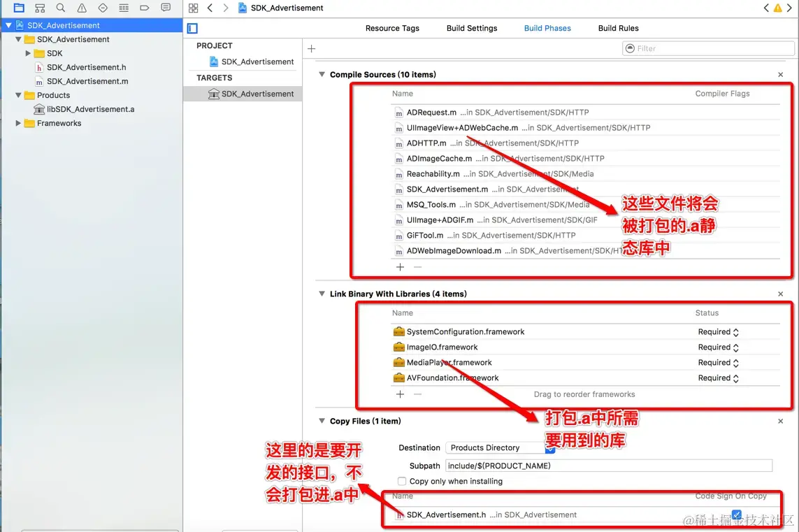Toggle the project and targets list sidebar icon
The height and width of the screenshot is (532, 799).
point(193,29)
